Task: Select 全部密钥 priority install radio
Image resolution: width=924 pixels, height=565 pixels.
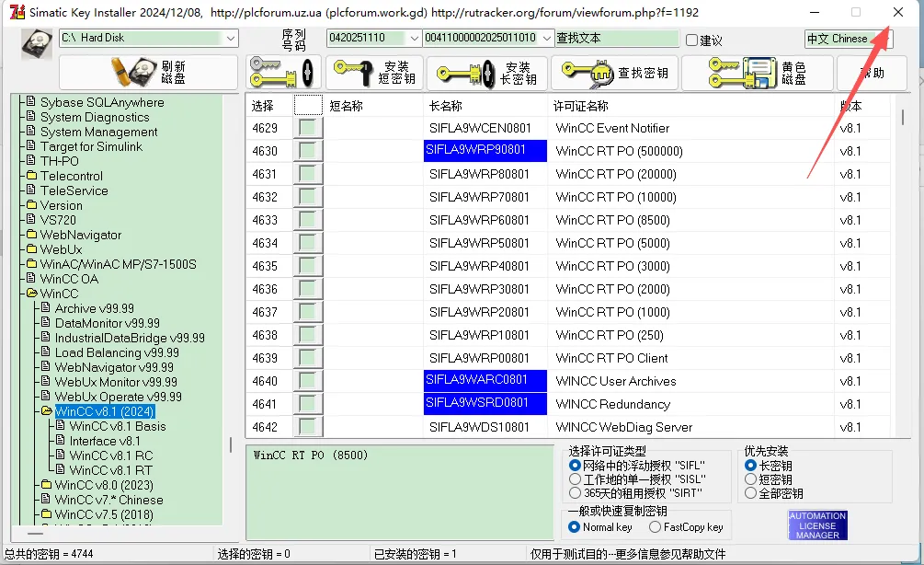Action: (750, 492)
